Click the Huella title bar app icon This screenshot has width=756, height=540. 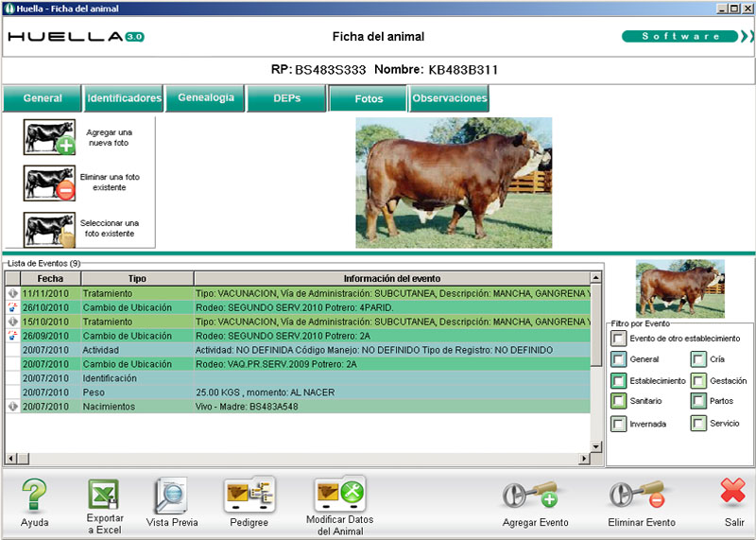point(9,9)
